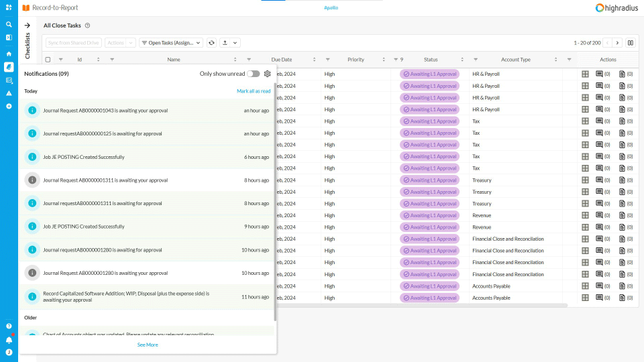The width and height of the screenshot is (644, 362).
Task: Click the Record-to-Report app title
Action: (55, 8)
